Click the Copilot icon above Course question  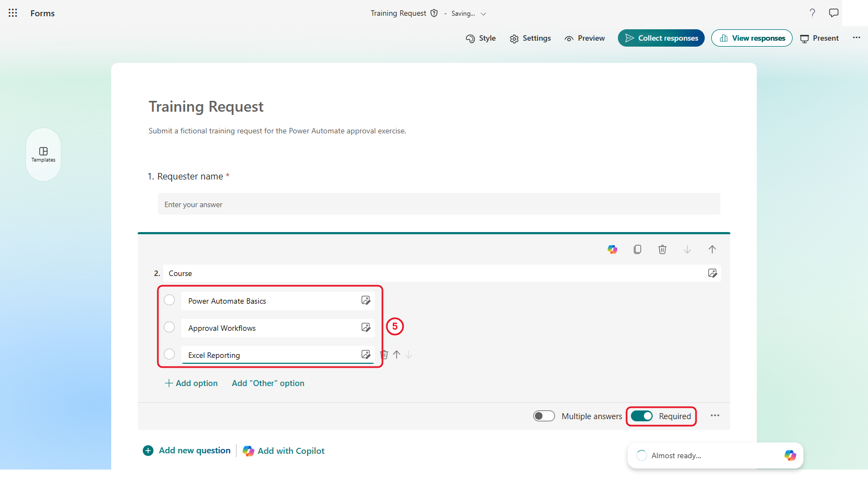coord(612,249)
